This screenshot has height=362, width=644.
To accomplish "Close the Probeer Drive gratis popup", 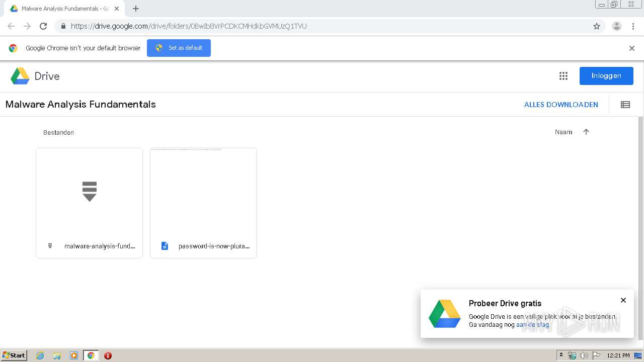I will [x=623, y=300].
